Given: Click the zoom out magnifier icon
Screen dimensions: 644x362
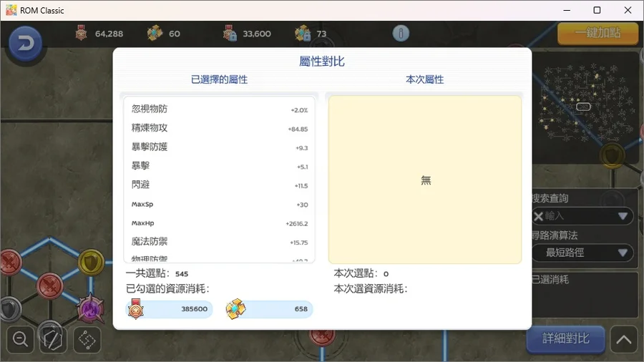Looking at the screenshot, I should (x=21, y=340).
